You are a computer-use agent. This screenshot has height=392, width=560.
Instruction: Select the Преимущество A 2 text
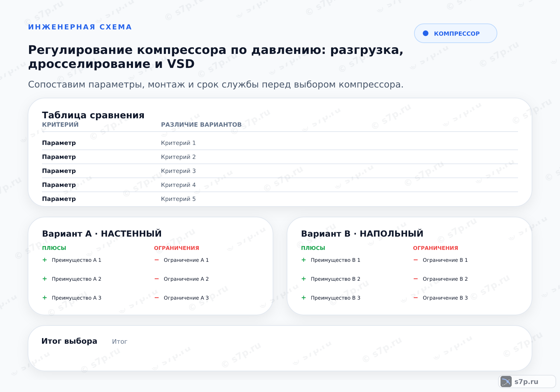click(76, 279)
